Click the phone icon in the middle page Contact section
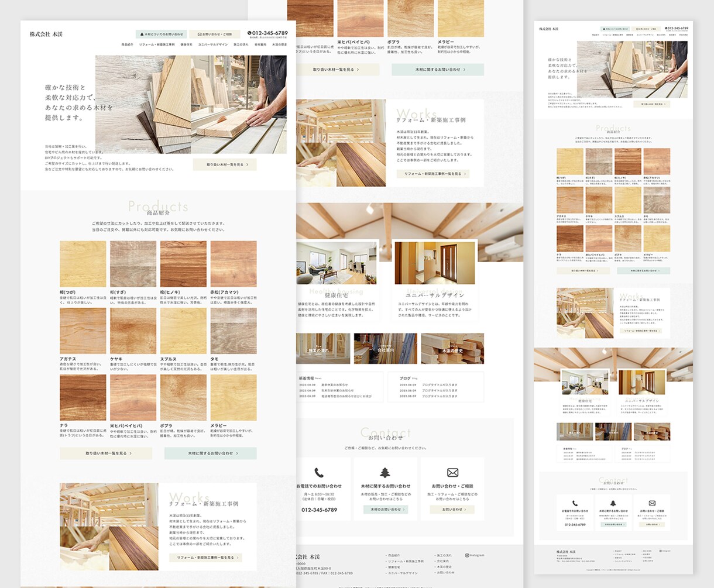The image size is (714, 588). (319, 472)
